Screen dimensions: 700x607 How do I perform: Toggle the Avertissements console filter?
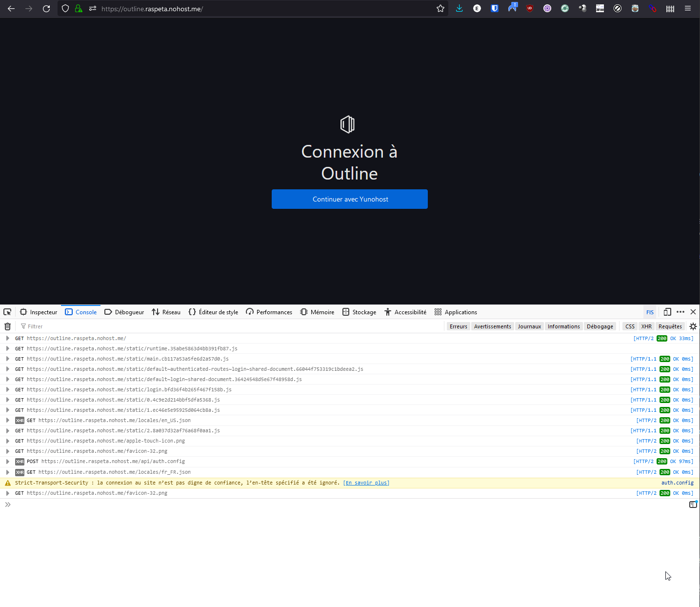(493, 326)
